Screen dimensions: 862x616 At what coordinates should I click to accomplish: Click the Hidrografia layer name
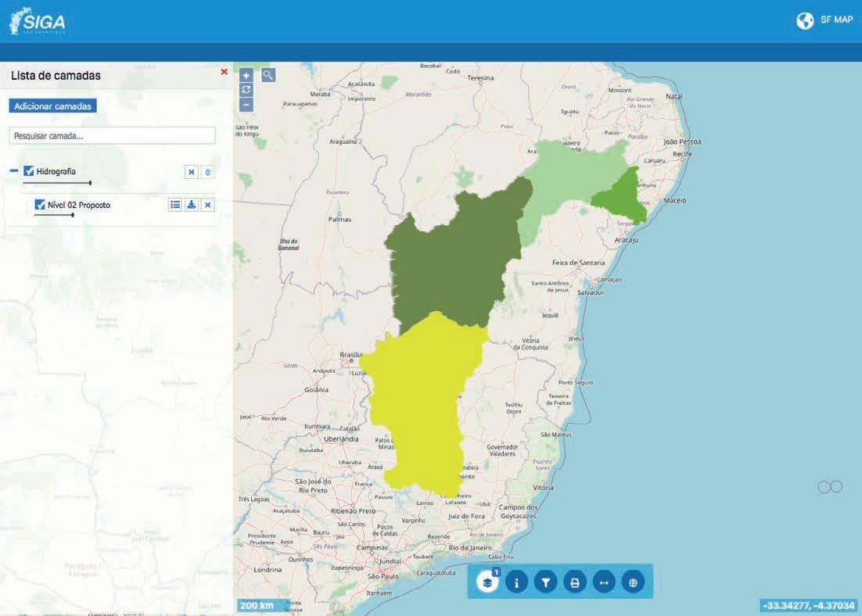point(56,171)
